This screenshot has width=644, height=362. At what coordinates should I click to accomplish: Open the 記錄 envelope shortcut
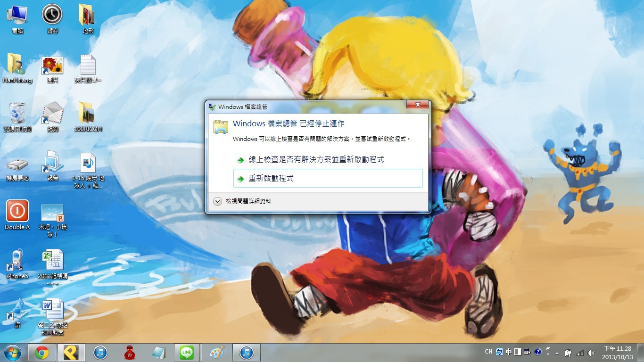click(x=52, y=117)
